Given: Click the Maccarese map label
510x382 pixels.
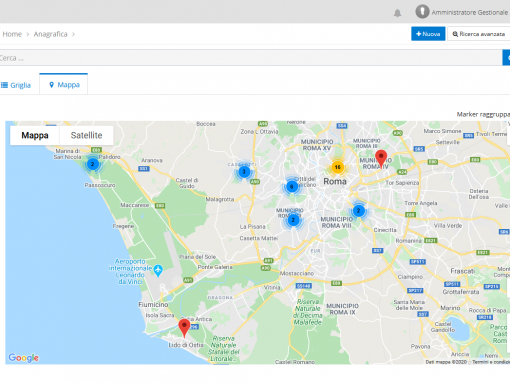Looking at the screenshot, I should [135, 205].
